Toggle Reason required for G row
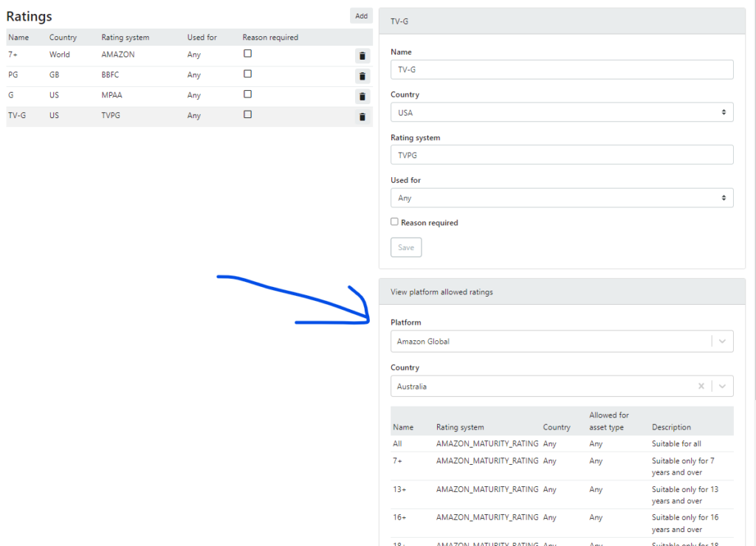Image resolution: width=756 pixels, height=546 pixels. pyautogui.click(x=248, y=94)
